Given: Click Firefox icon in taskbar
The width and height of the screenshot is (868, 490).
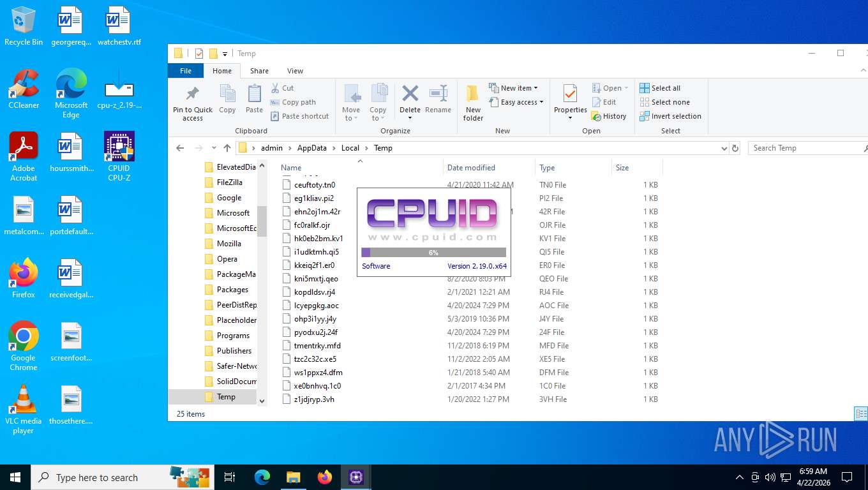Looking at the screenshot, I should click(x=325, y=477).
